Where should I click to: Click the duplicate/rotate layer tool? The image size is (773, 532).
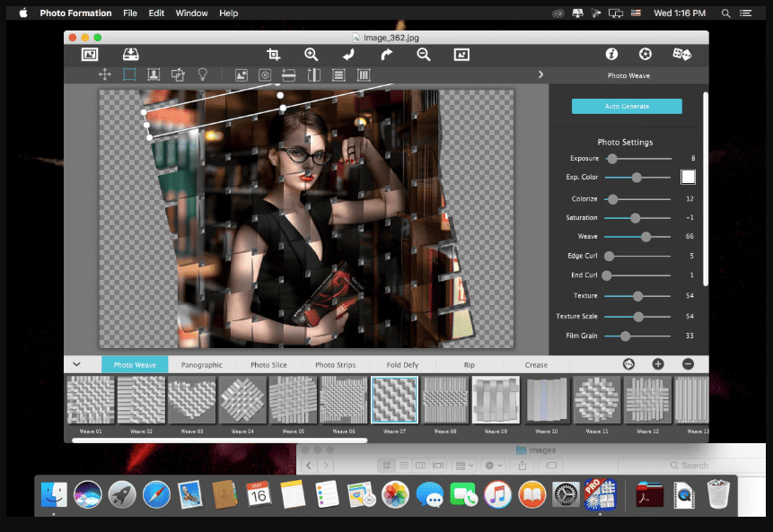pos(178,74)
